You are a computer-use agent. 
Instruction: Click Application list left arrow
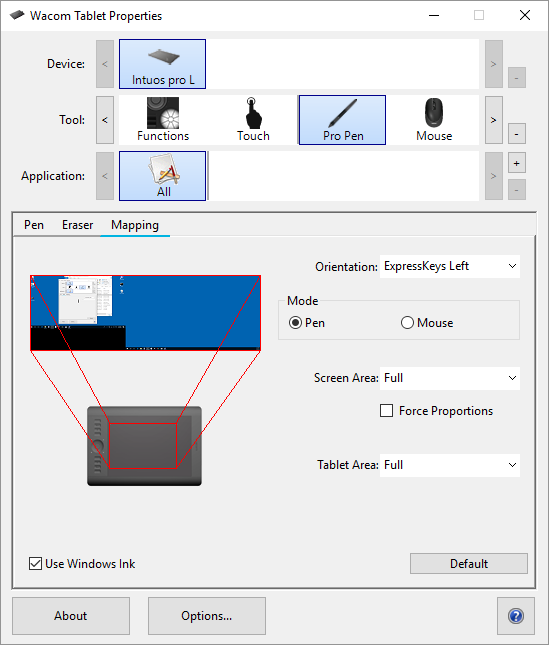click(105, 176)
